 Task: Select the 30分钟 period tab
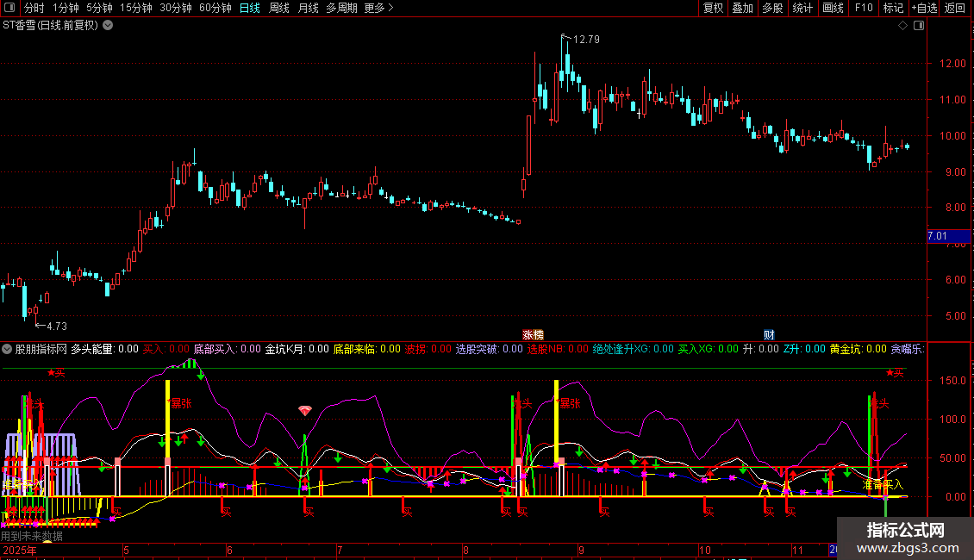(176, 9)
